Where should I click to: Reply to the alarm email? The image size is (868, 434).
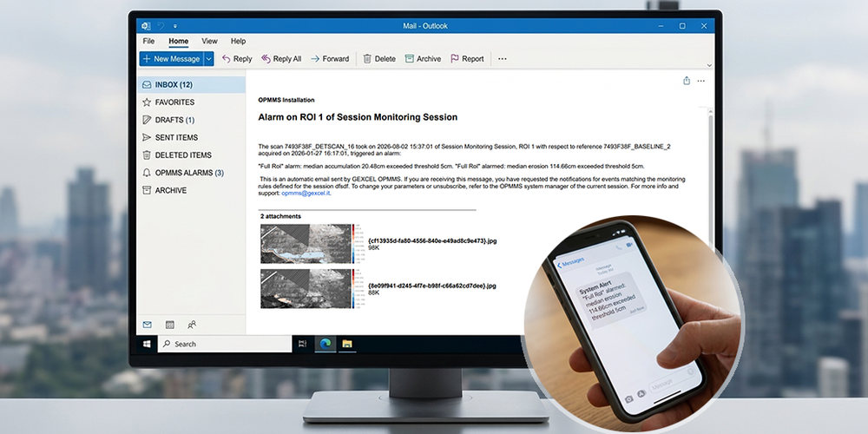point(237,59)
